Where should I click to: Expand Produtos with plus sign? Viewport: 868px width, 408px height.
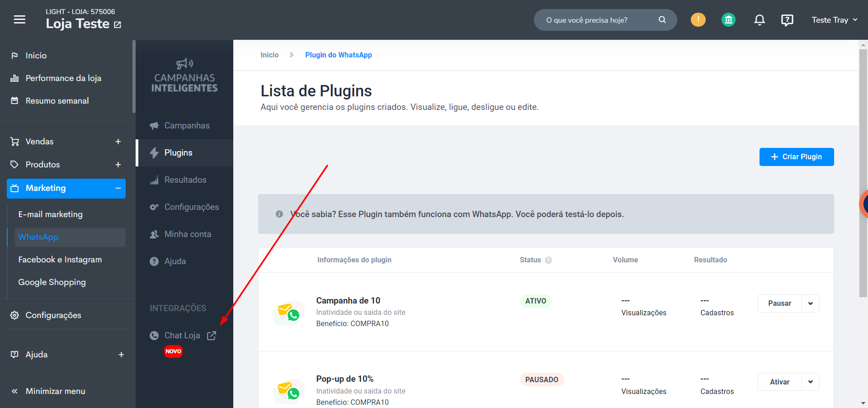pos(118,165)
